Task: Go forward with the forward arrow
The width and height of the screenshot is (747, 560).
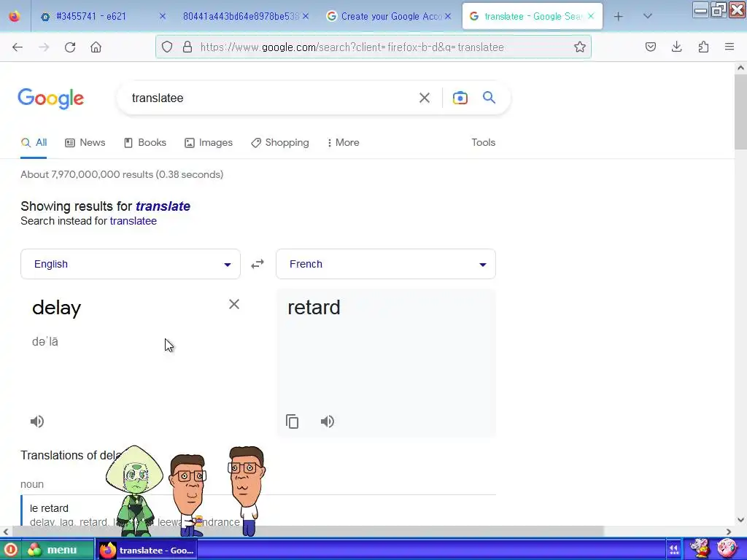Action: point(44,47)
